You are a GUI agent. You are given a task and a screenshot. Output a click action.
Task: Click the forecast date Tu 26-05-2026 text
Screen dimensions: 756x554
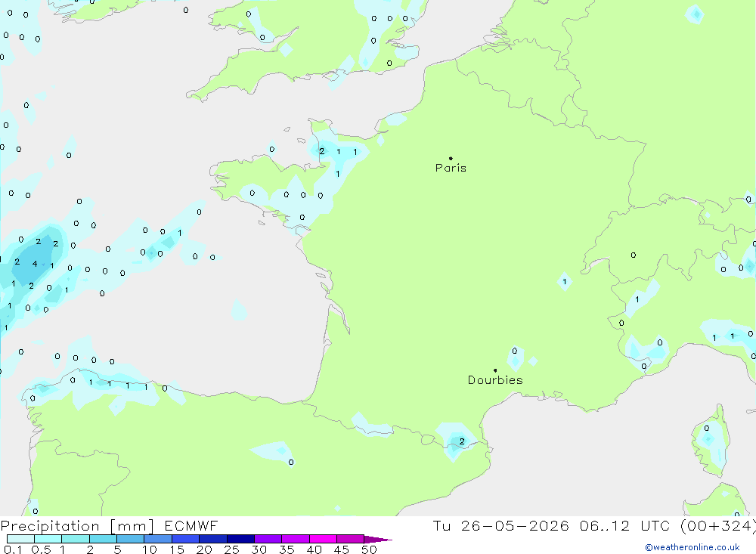point(500,525)
